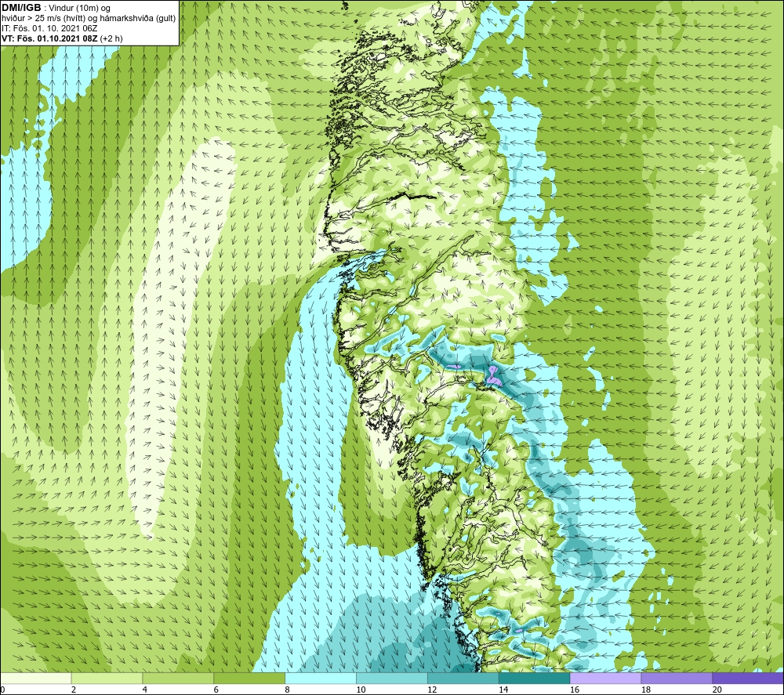
Task: Click the bold "VT: Fös. 01.10.2021 08Z" line
Action: [50, 38]
